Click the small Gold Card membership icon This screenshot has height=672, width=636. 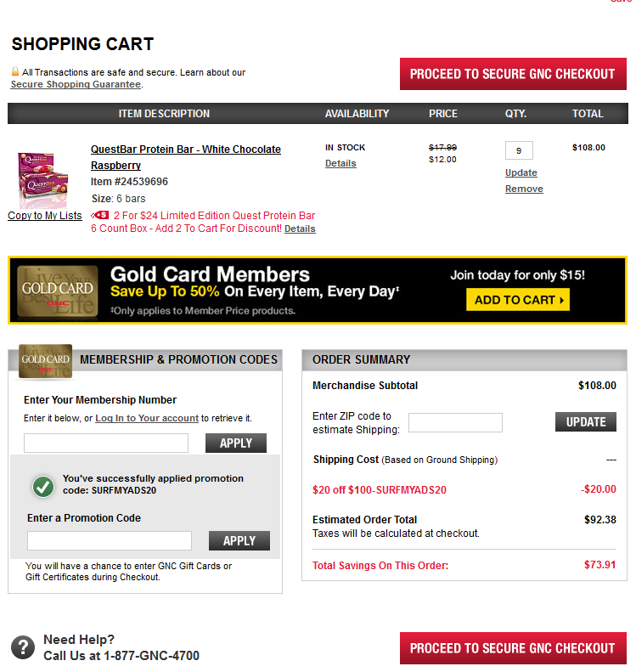click(45, 361)
